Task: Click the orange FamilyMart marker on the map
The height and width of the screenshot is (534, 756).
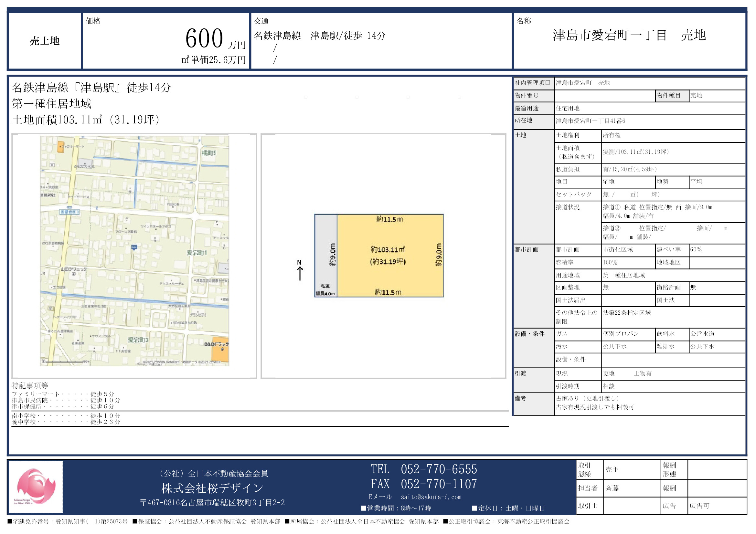Action: 60,147
